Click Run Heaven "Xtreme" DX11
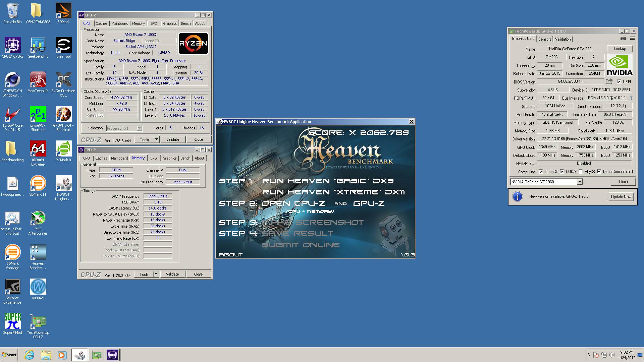 [333, 192]
